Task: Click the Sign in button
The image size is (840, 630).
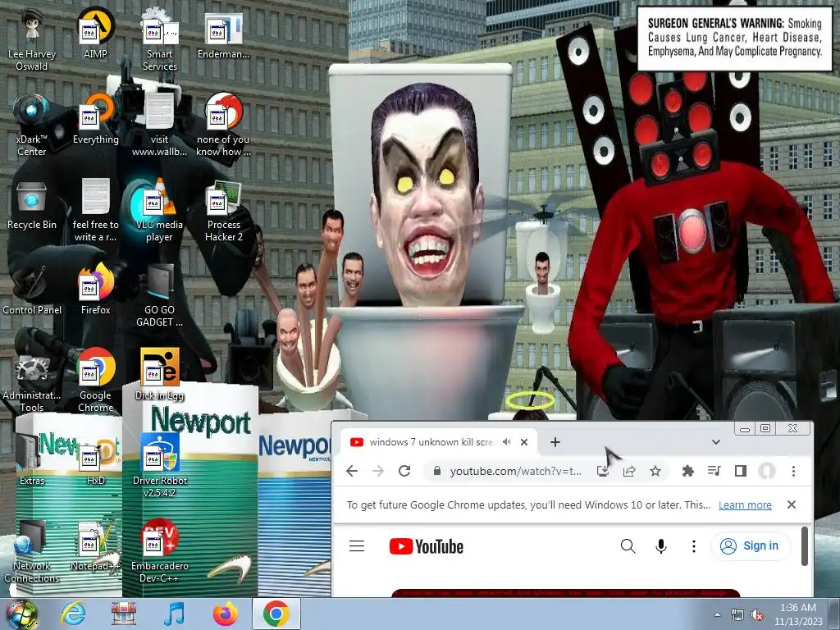Action: (750, 546)
